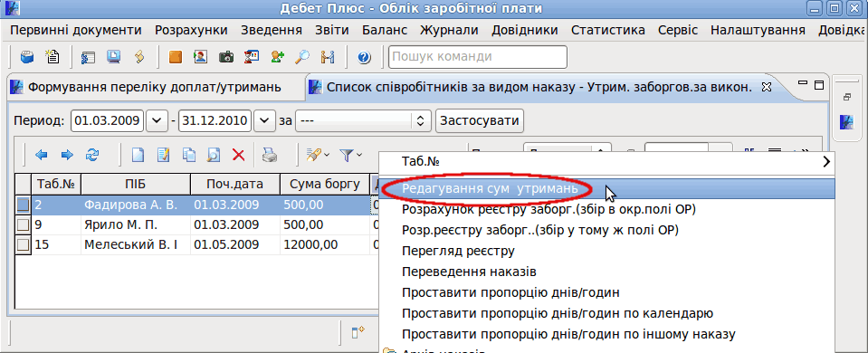Click the printer icon in list toolbar

coord(270,156)
